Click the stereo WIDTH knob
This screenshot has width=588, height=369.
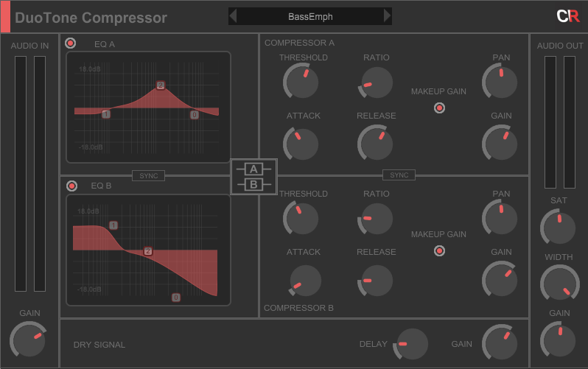(559, 284)
